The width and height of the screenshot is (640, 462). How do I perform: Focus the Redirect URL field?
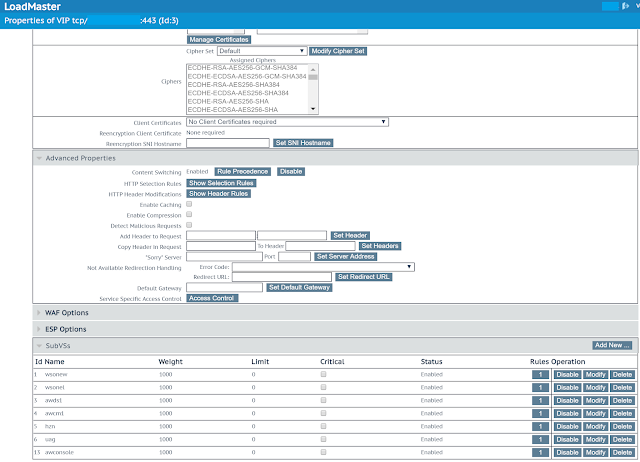(x=282, y=277)
